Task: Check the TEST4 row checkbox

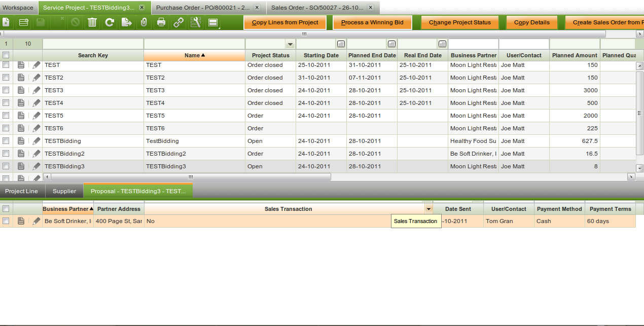Action: tap(6, 103)
